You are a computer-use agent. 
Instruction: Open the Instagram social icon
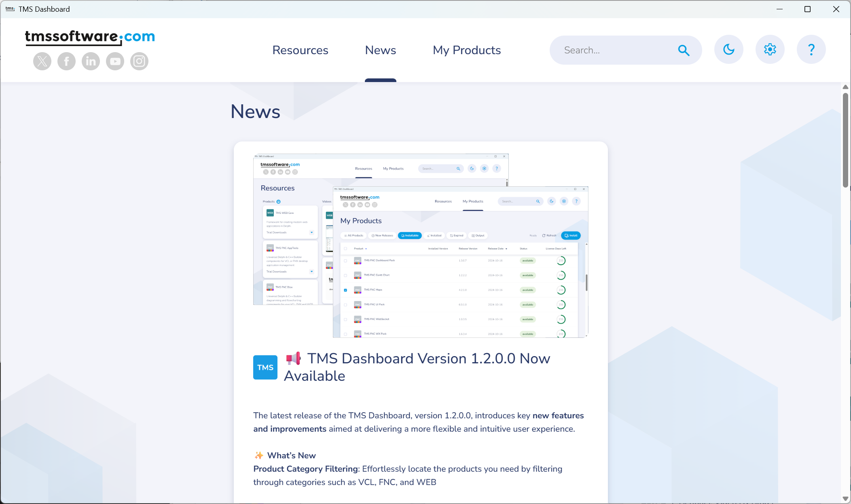[x=139, y=61]
